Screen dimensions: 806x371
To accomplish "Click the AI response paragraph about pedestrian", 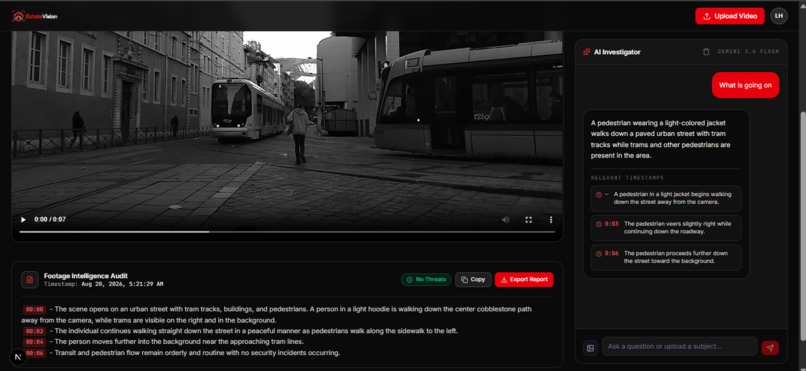I will tap(661, 139).
